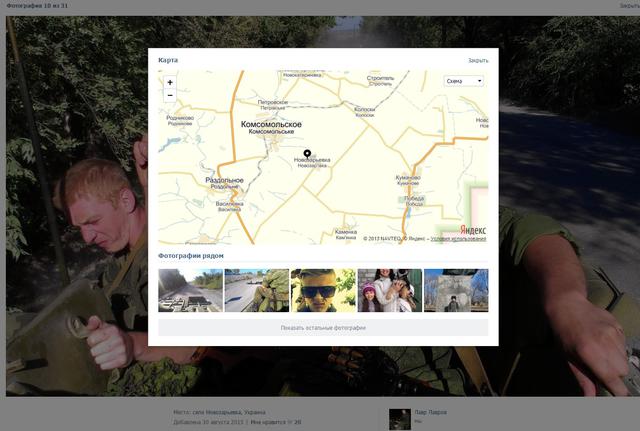This screenshot has width=640, height=431.
Task: Open nearby photo of two girls
Action: pyautogui.click(x=389, y=290)
